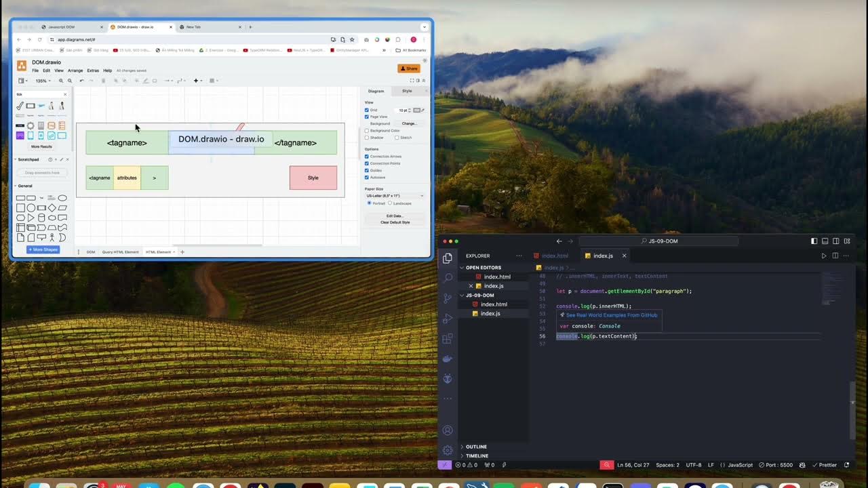Click More Shapes button

pos(43,249)
